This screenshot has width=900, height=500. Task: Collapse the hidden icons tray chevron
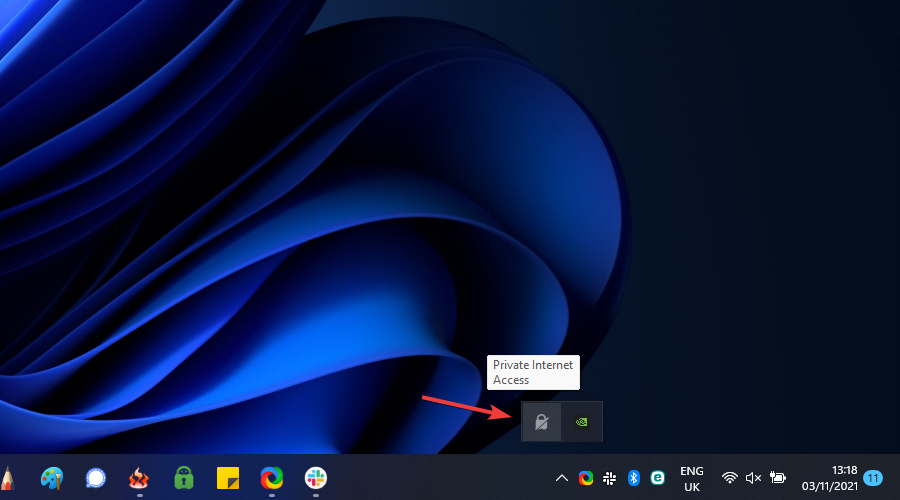click(561, 478)
